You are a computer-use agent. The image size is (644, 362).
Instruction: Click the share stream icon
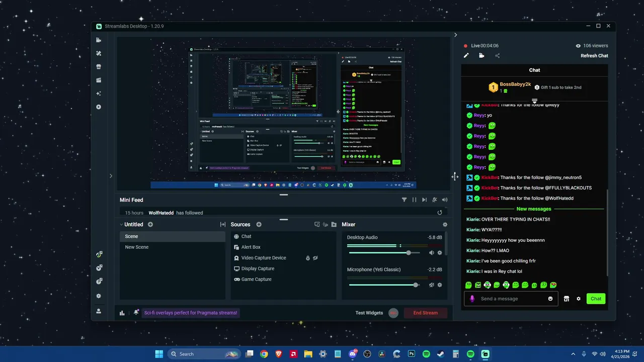(x=498, y=56)
